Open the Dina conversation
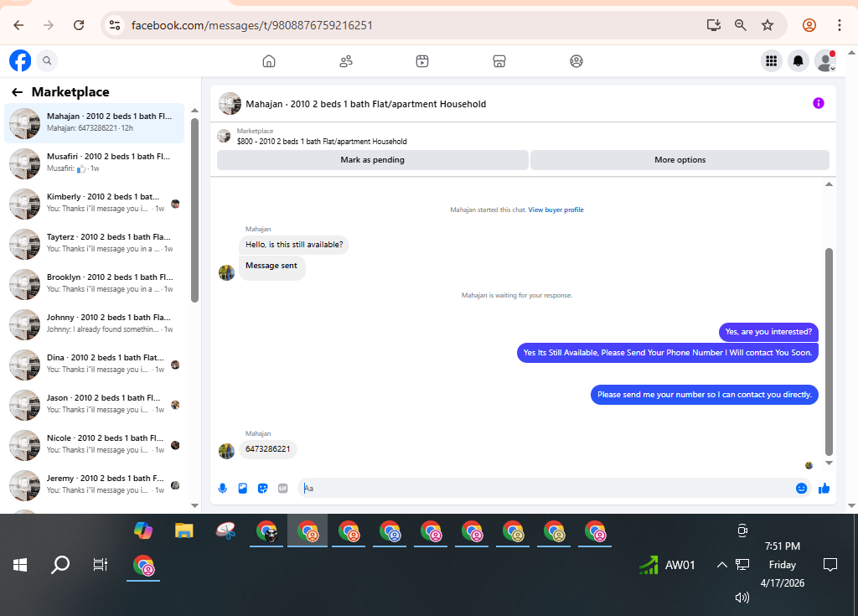The height and width of the screenshot is (616, 858). (94, 365)
